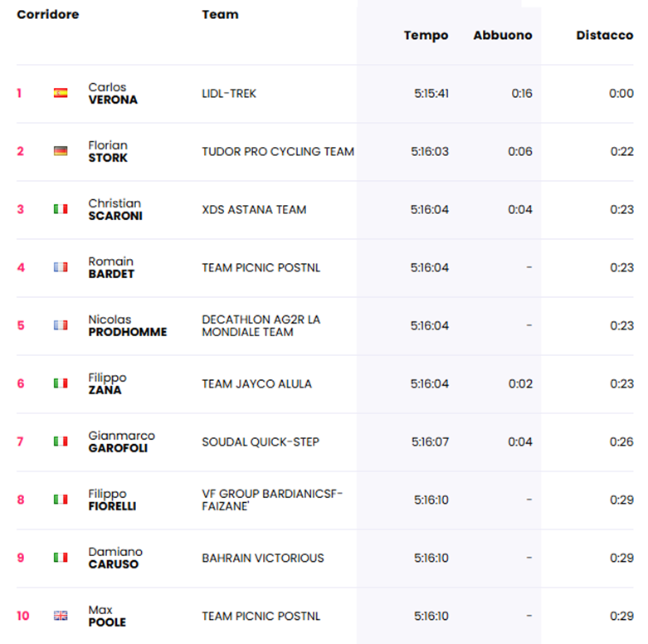The height and width of the screenshot is (644, 648).
Task: Click gap 0:26 in Garofoli's row
Action: [622, 442]
